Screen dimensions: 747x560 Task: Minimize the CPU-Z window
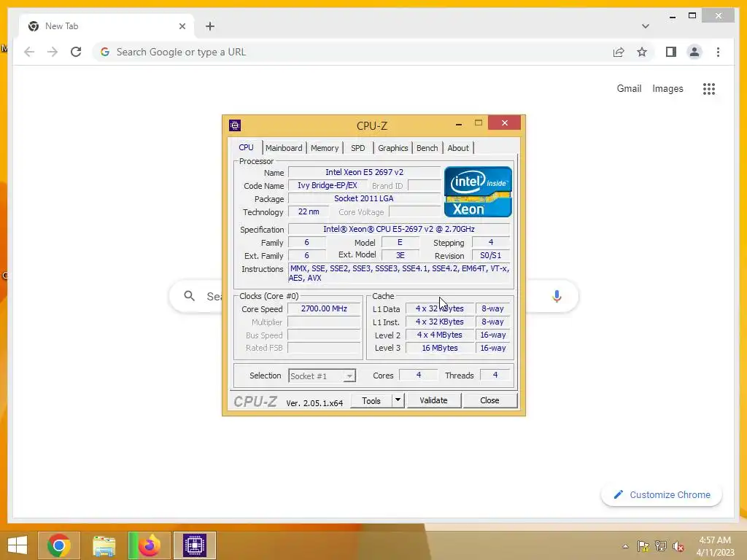coord(459,124)
